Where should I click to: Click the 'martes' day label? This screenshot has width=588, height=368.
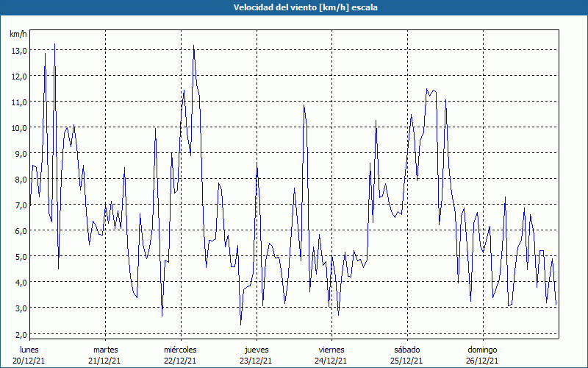tap(106, 350)
